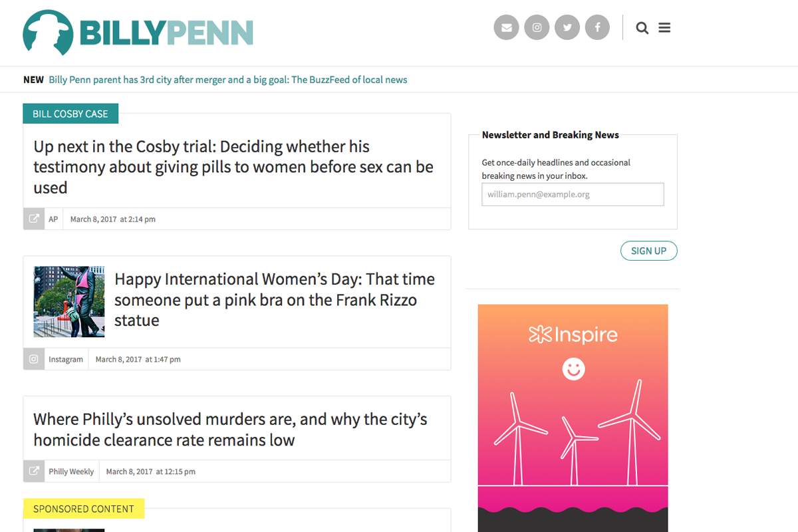Open Philly's unsolved murders article headline
798x532 pixels.
coord(230,430)
